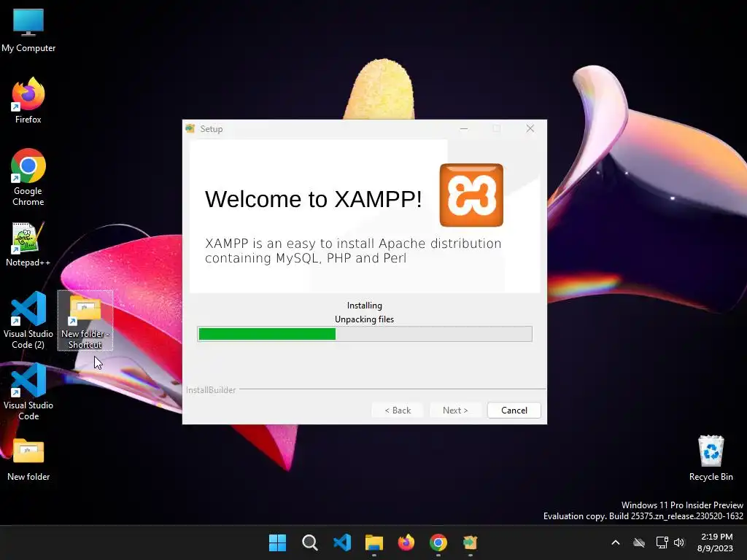The height and width of the screenshot is (560, 747).
Task: Select the New folder desktop icon
Action: point(28,459)
